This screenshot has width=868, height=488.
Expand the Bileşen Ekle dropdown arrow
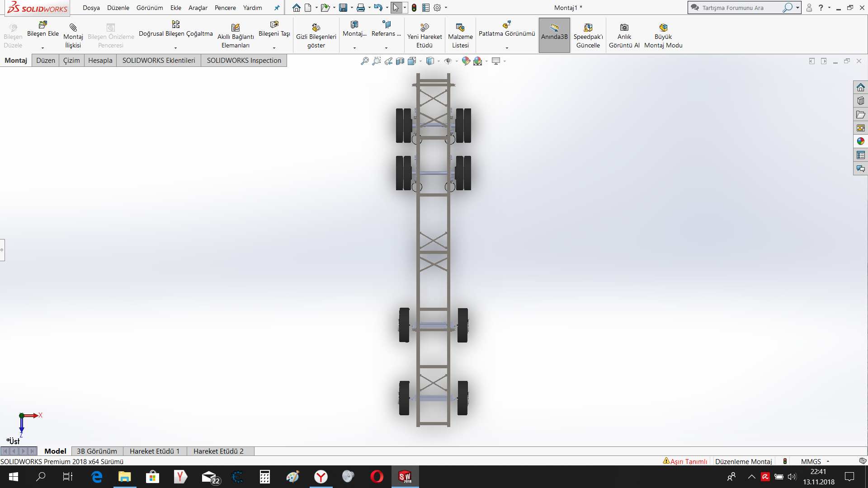pyautogui.click(x=43, y=48)
